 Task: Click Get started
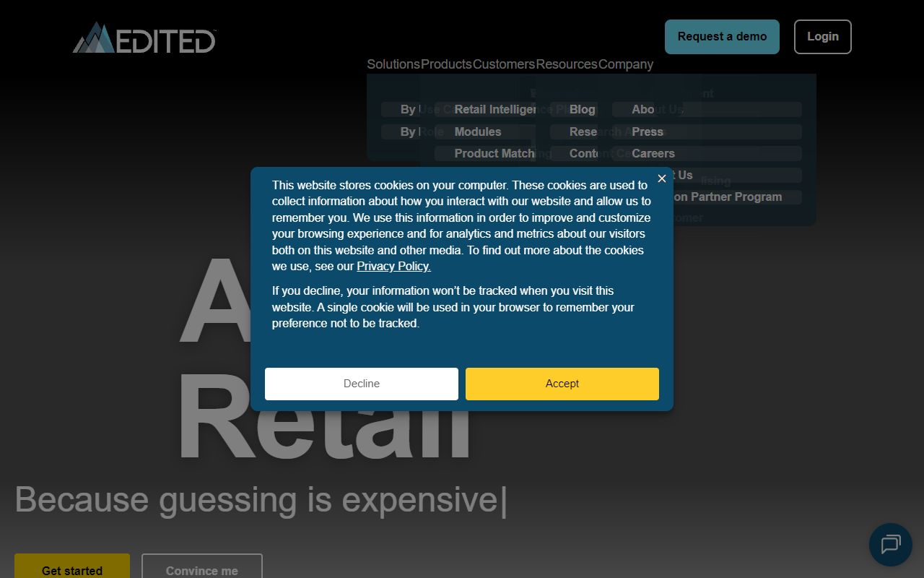pos(71,570)
